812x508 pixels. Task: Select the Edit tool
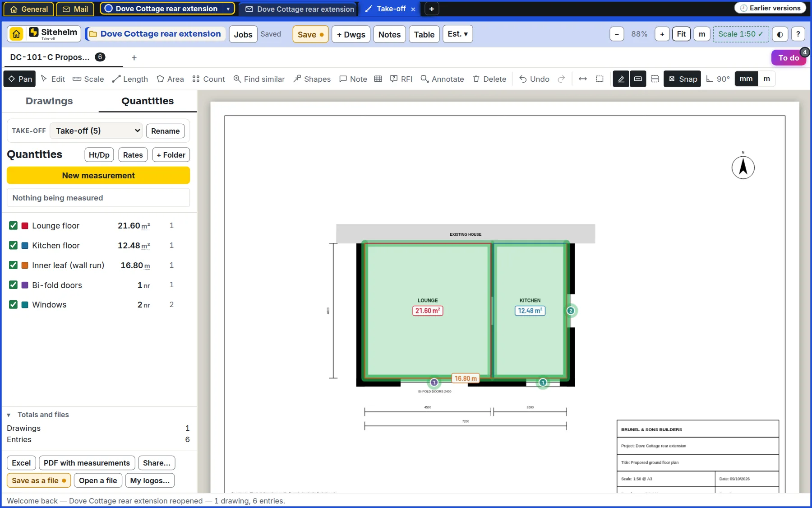click(x=53, y=79)
